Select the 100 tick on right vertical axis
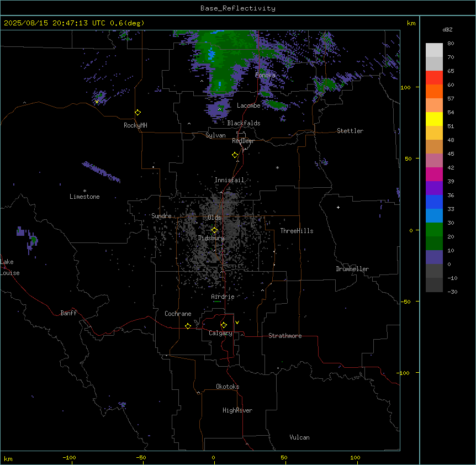The width and height of the screenshot is (476, 465). coord(405,87)
